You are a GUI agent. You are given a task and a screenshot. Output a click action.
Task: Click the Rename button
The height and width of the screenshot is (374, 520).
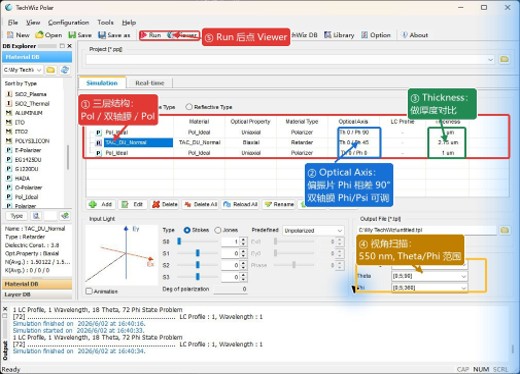(279, 204)
